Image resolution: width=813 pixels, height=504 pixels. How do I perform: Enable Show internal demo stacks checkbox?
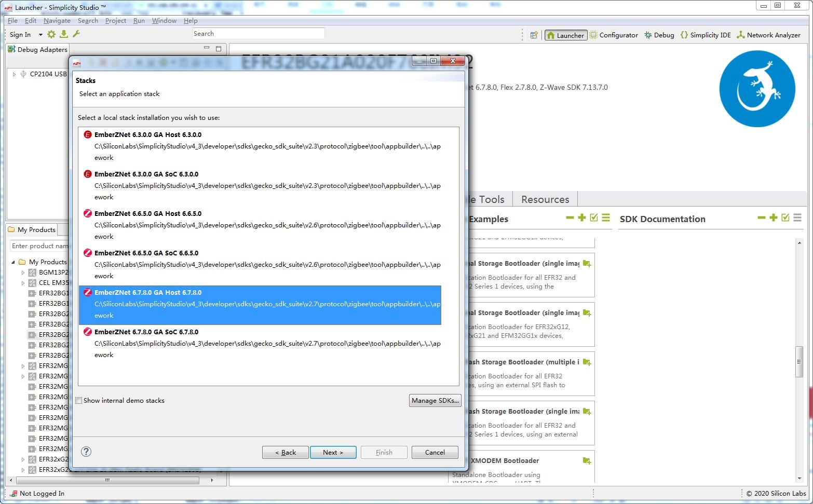[x=79, y=401]
